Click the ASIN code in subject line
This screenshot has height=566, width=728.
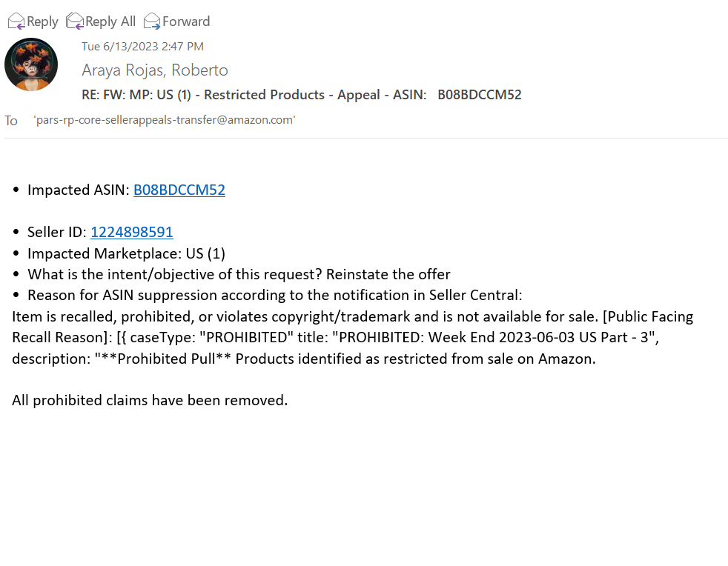480,95
